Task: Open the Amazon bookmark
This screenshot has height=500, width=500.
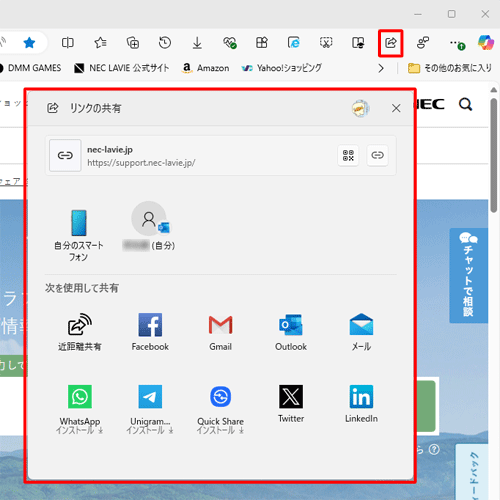Action: click(x=206, y=68)
